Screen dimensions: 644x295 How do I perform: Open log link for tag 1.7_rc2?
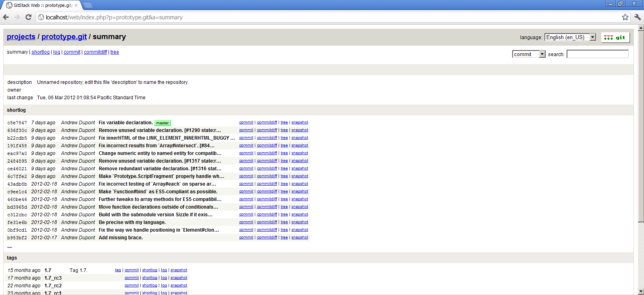click(164, 285)
